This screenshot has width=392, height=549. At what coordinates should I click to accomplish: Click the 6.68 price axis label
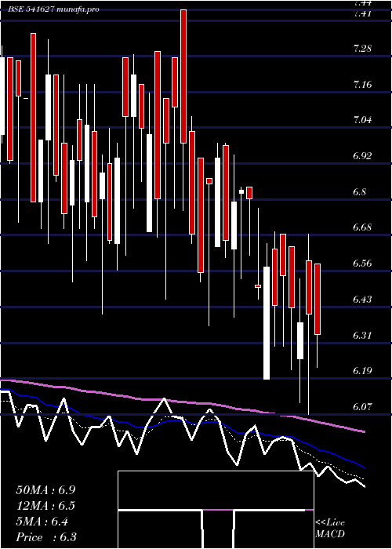coord(362,227)
